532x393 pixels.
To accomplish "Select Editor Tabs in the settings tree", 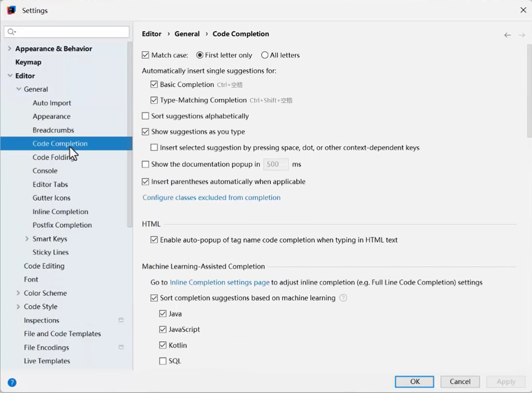I will pyautogui.click(x=50, y=185).
